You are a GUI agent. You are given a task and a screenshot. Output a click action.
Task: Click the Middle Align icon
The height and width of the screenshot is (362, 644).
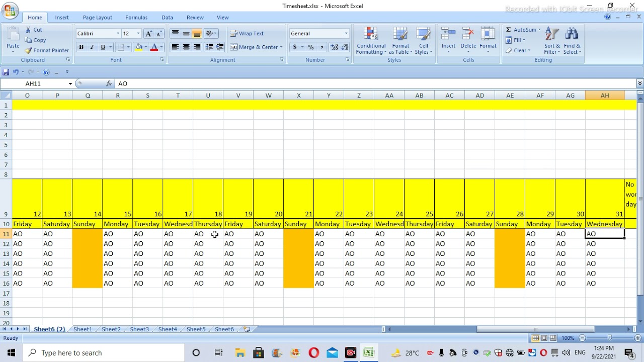[x=186, y=33]
